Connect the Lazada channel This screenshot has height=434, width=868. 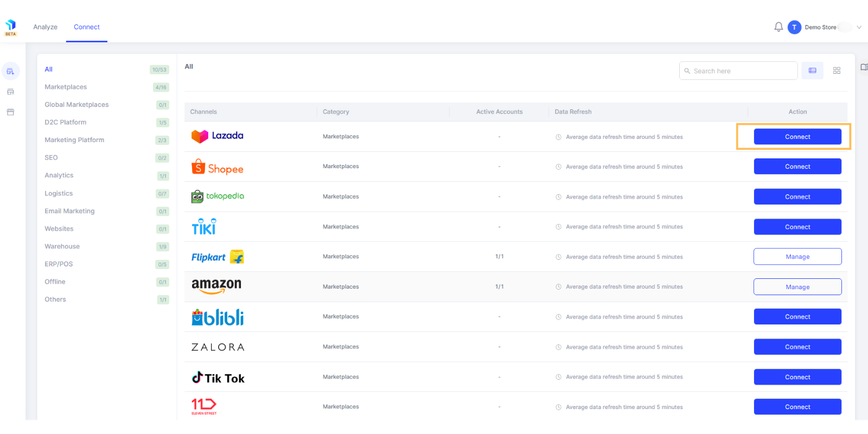pyautogui.click(x=797, y=137)
